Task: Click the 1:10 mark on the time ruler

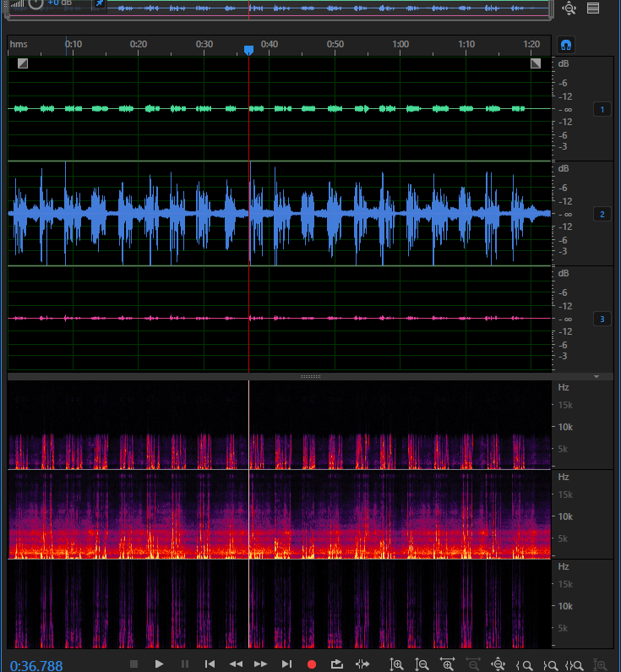Action: tap(466, 44)
